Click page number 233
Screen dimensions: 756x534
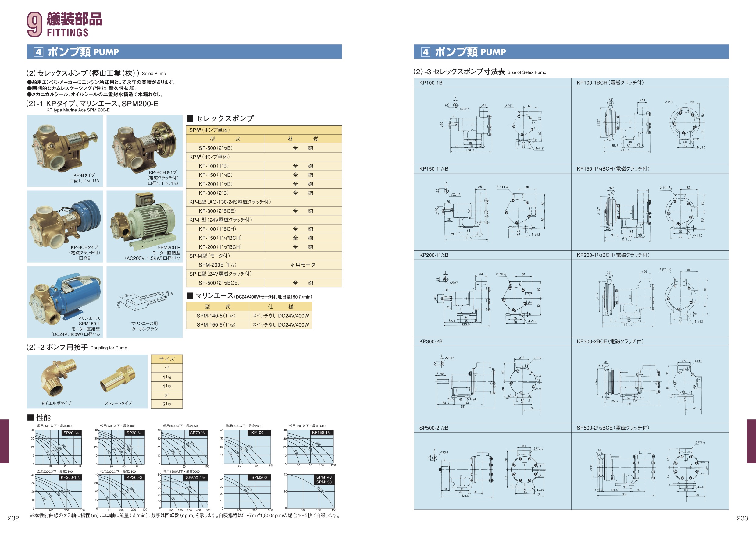[742, 518]
